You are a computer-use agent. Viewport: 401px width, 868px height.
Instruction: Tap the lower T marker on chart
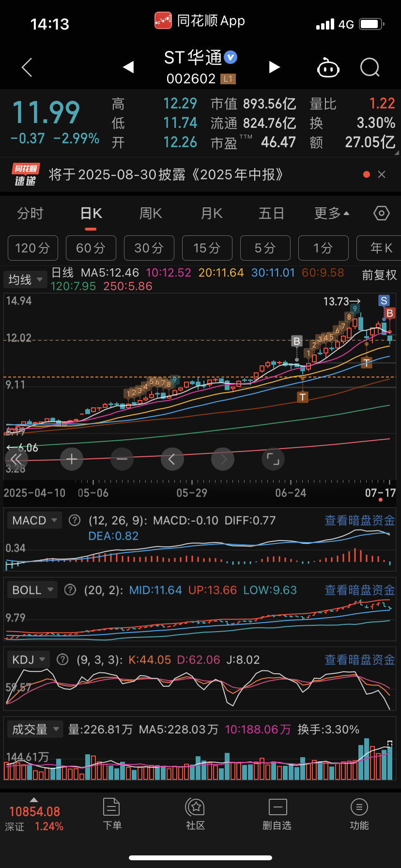[303, 397]
